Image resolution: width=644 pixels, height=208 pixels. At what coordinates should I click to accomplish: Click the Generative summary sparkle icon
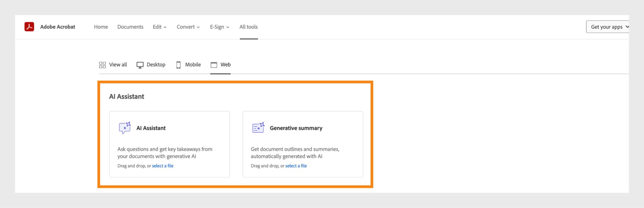(258, 128)
